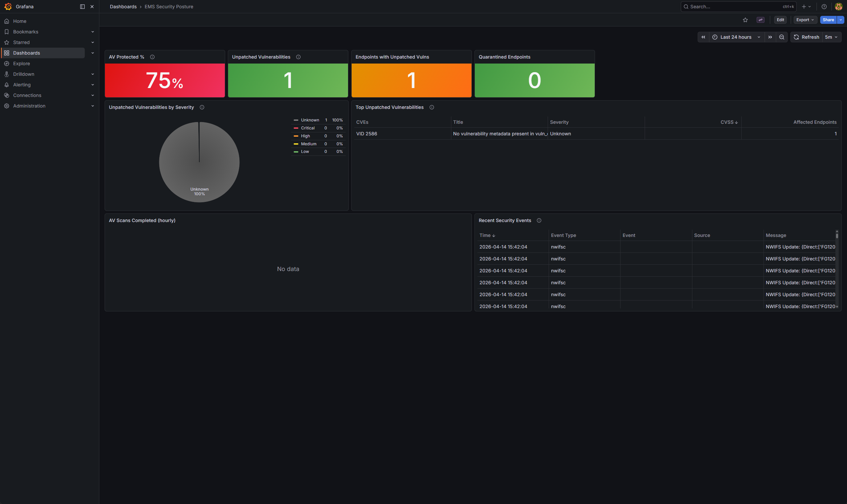847x504 pixels.
Task: Focus the Search input field
Action: pyautogui.click(x=739, y=6)
